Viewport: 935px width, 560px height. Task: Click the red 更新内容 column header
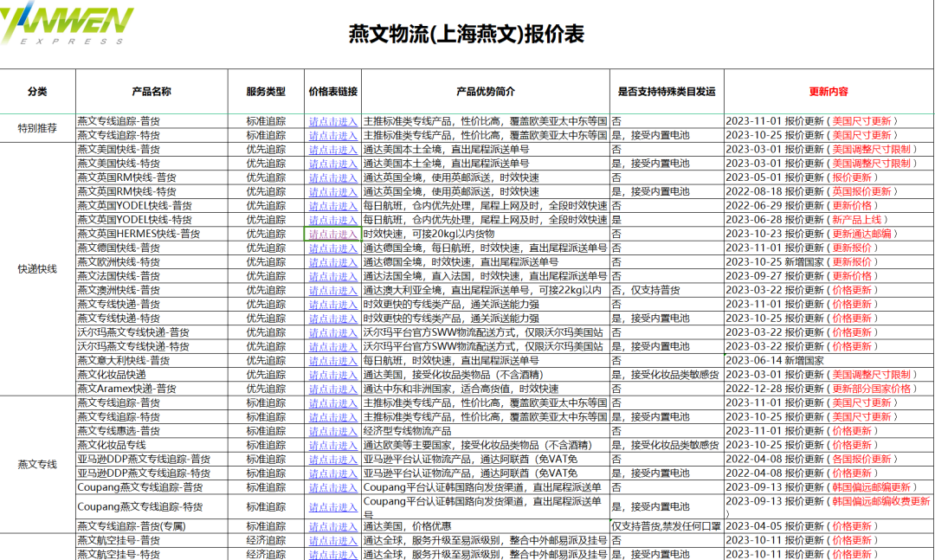pyautogui.click(x=829, y=91)
